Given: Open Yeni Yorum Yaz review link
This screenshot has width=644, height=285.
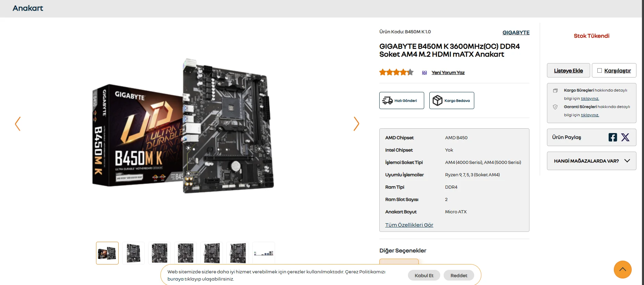Looking at the screenshot, I should 448,73.
